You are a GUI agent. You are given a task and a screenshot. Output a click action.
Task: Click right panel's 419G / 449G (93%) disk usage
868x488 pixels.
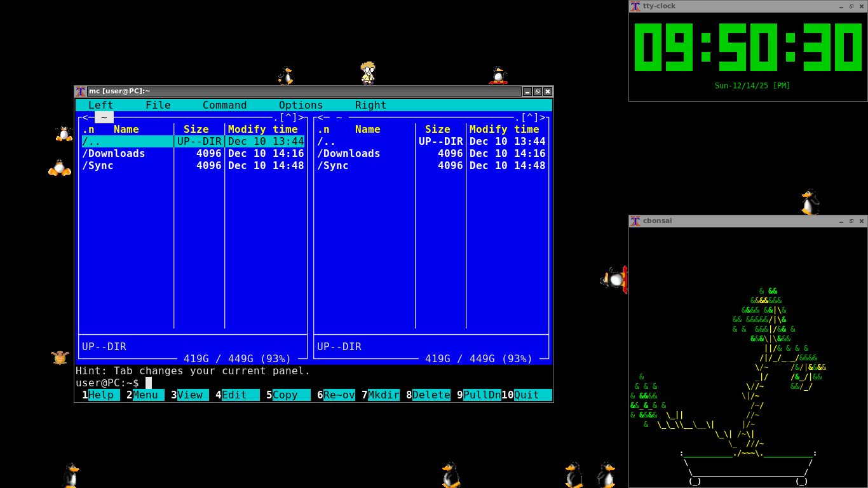point(479,359)
